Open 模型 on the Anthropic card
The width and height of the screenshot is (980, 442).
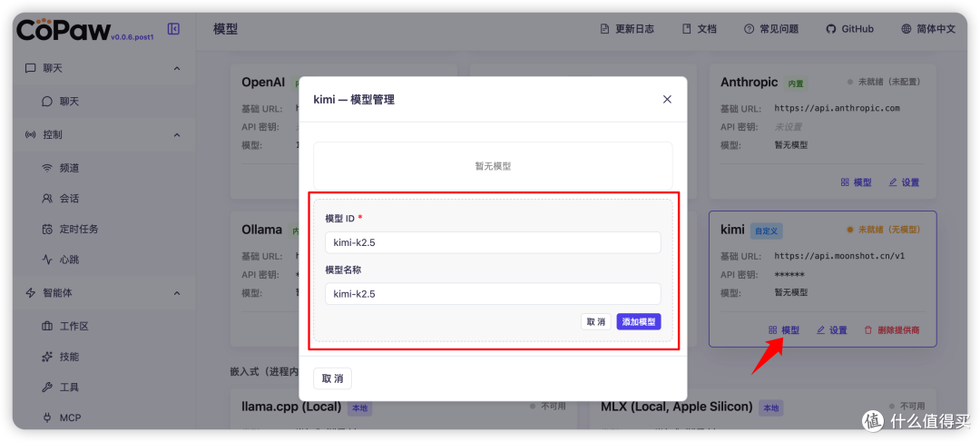click(856, 182)
